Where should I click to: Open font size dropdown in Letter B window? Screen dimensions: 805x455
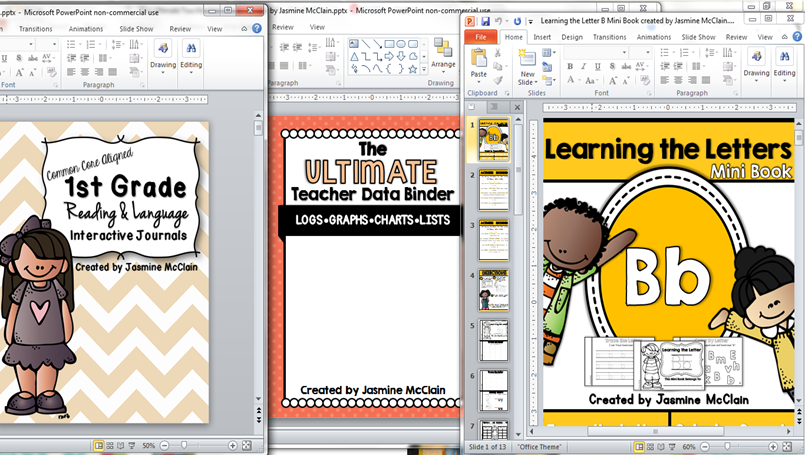[x=648, y=52]
